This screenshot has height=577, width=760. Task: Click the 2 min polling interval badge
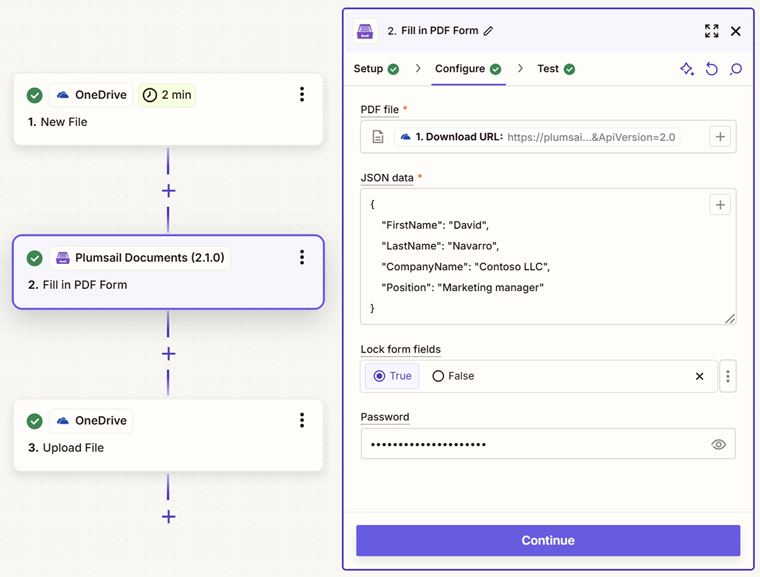(167, 95)
